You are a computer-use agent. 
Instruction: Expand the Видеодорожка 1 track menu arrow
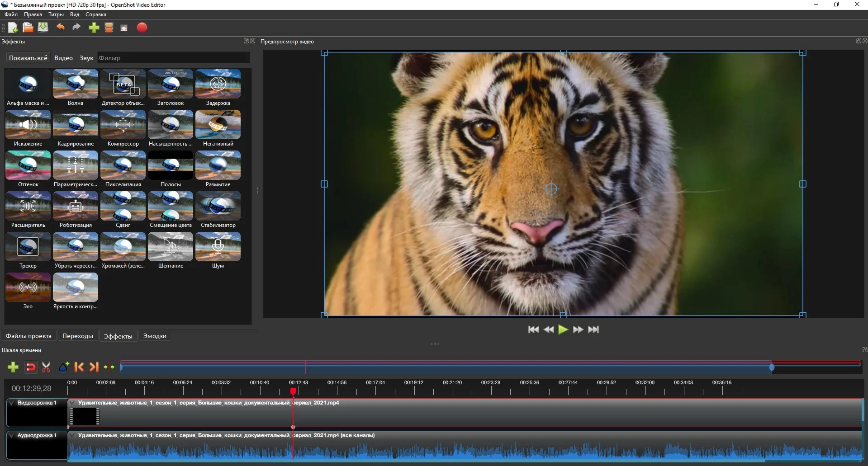(x=11, y=403)
